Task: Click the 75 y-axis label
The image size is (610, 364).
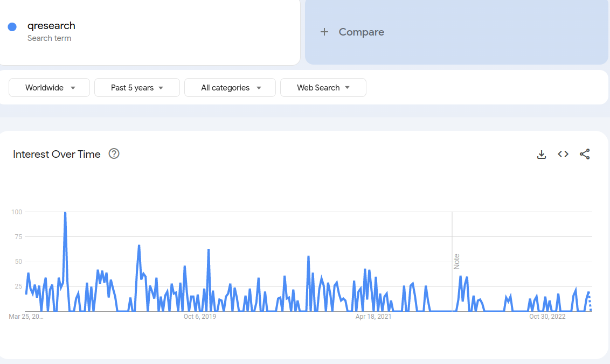Action: [x=18, y=237]
